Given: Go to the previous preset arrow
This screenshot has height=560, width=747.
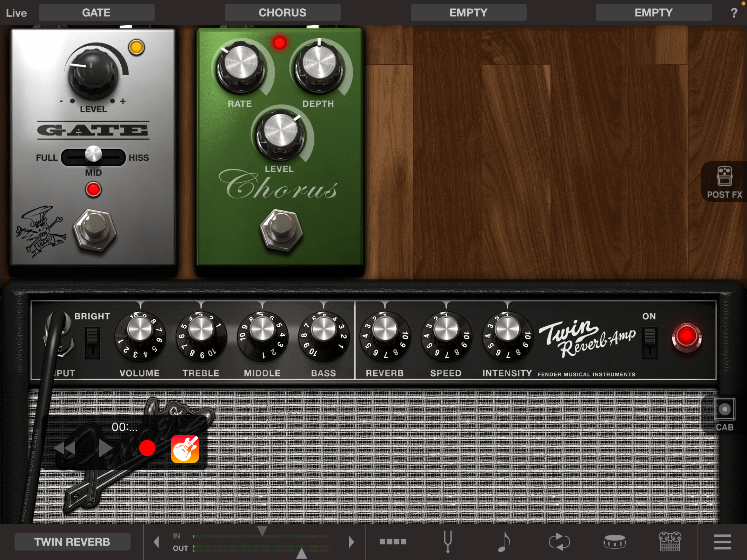Looking at the screenshot, I should coord(157,542).
